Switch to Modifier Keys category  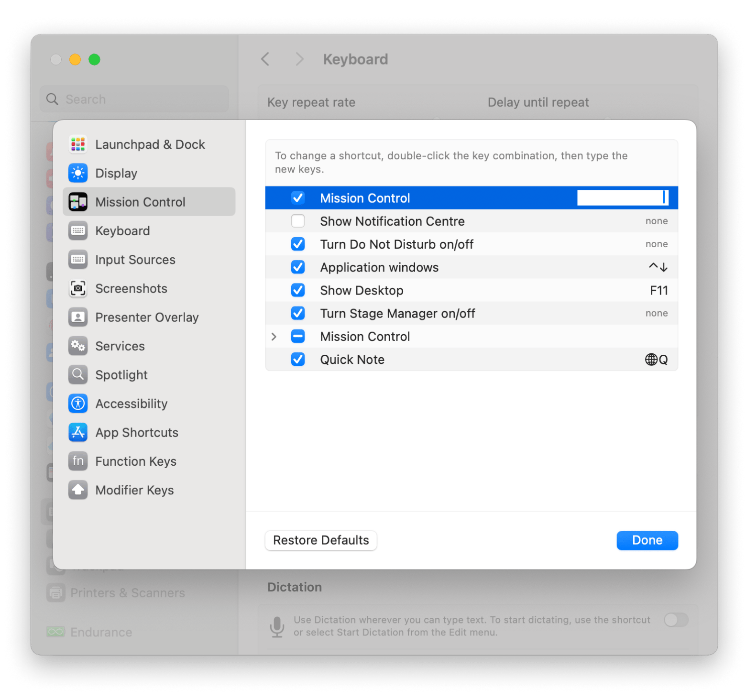[134, 490]
